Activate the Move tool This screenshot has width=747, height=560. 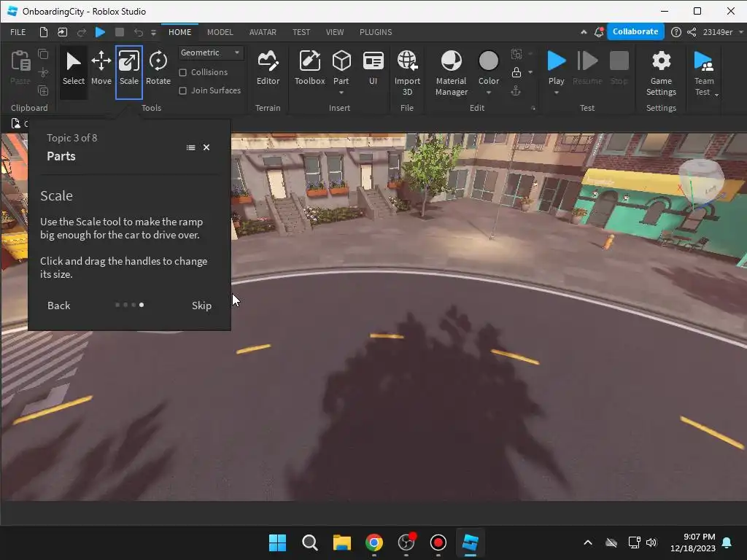[101, 69]
